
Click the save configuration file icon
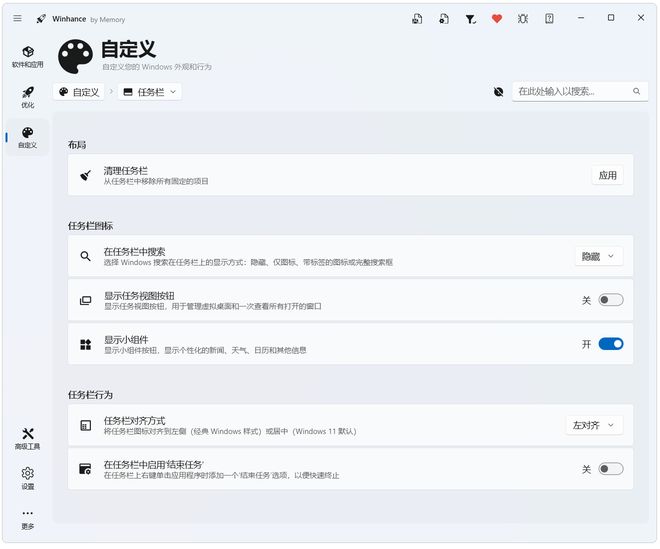click(x=417, y=19)
